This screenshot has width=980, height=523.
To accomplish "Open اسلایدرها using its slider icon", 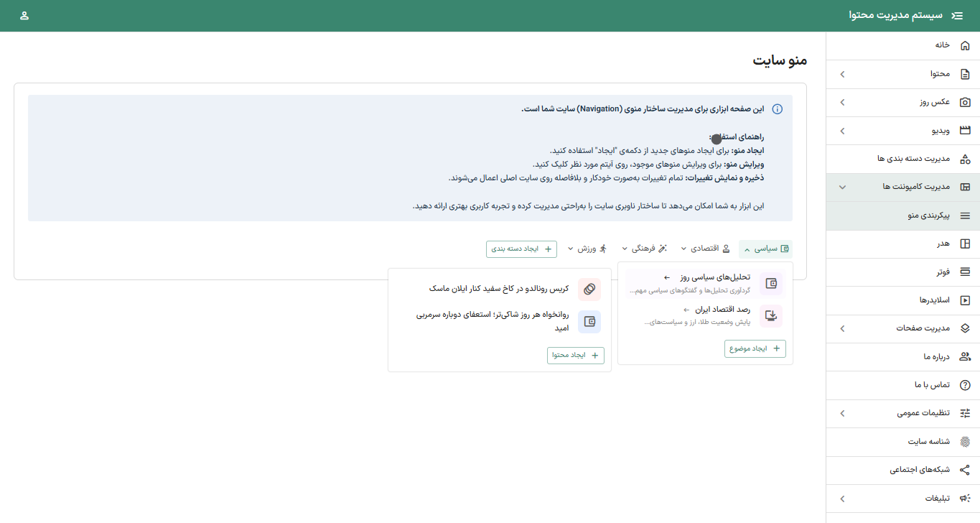I will tap(965, 300).
